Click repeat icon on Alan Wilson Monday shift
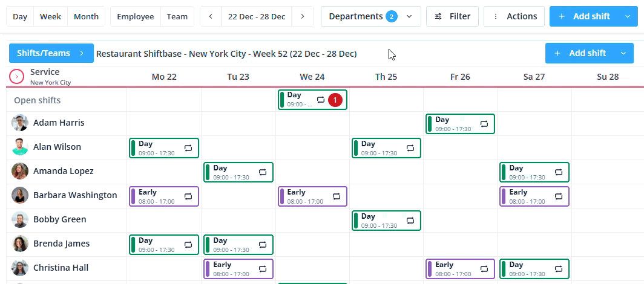This screenshot has height=284, width=644. (x=188, y=148)
